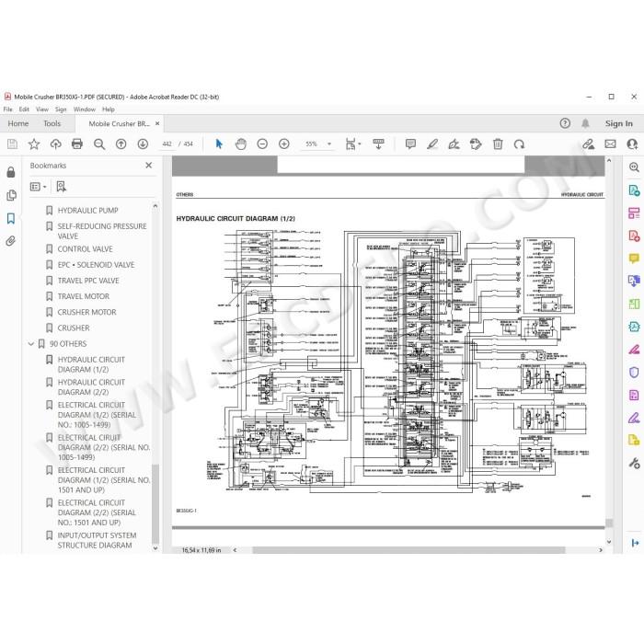Open the Attachments paperclip panel
The height and width of the screenshot is (644, 644).
coord(11,241)
